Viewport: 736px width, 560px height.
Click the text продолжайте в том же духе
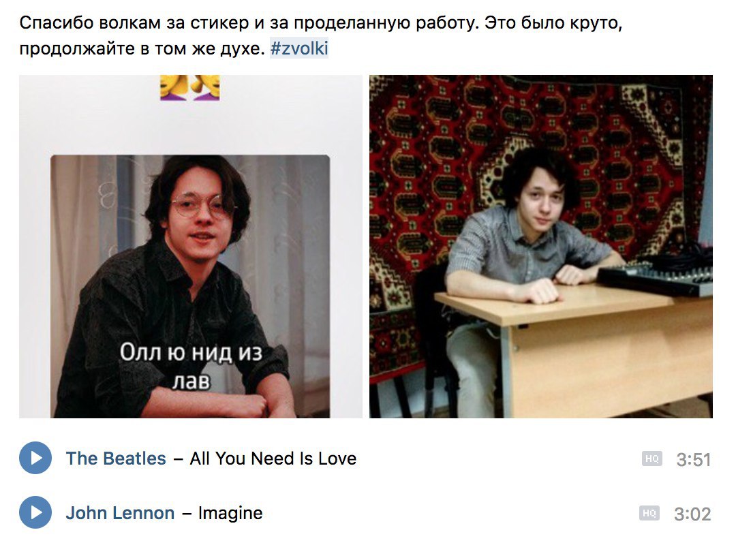142,48
